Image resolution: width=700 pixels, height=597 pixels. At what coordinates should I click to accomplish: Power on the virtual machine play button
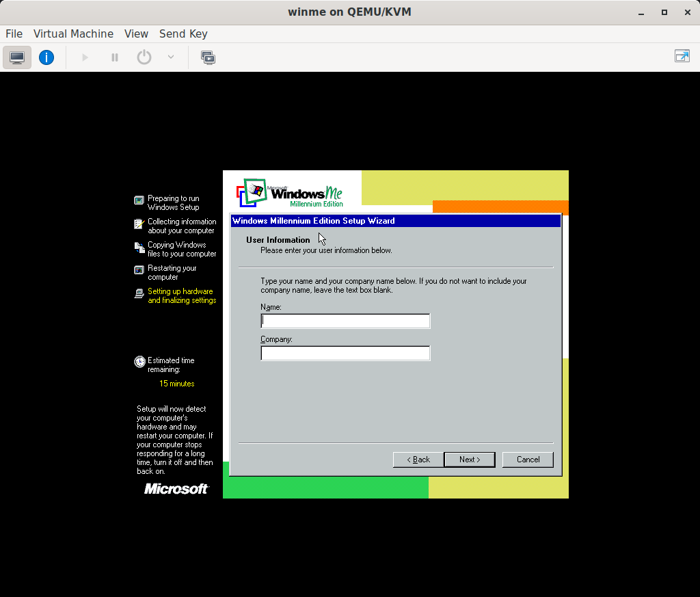click(x=85, y=57)
